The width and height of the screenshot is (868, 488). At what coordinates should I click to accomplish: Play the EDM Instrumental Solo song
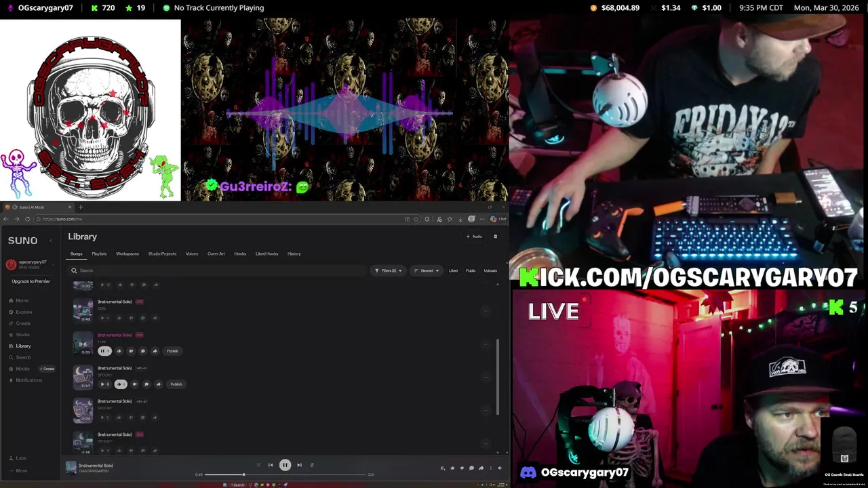coord(103,317)
